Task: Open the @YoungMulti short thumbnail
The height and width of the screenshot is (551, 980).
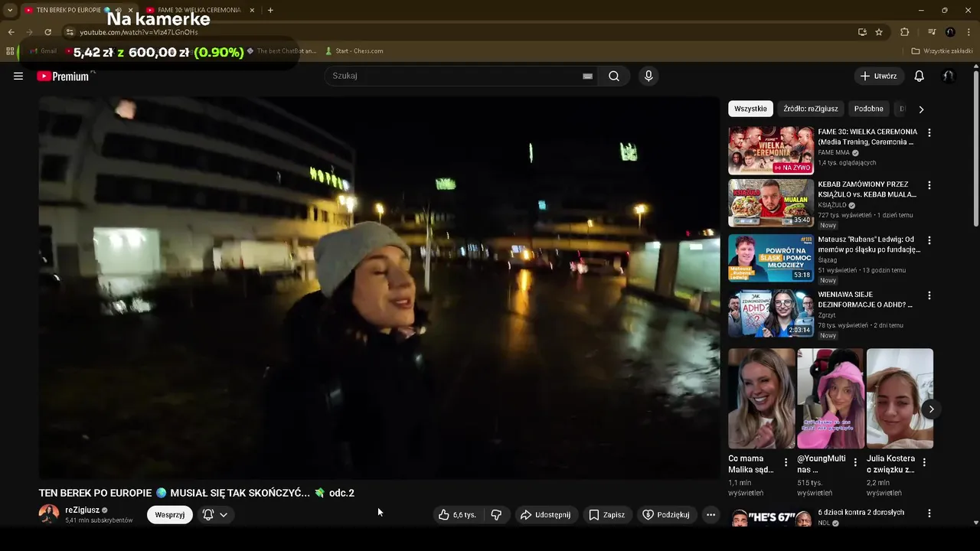Action: pyautogui.click(x=831, y=399)
